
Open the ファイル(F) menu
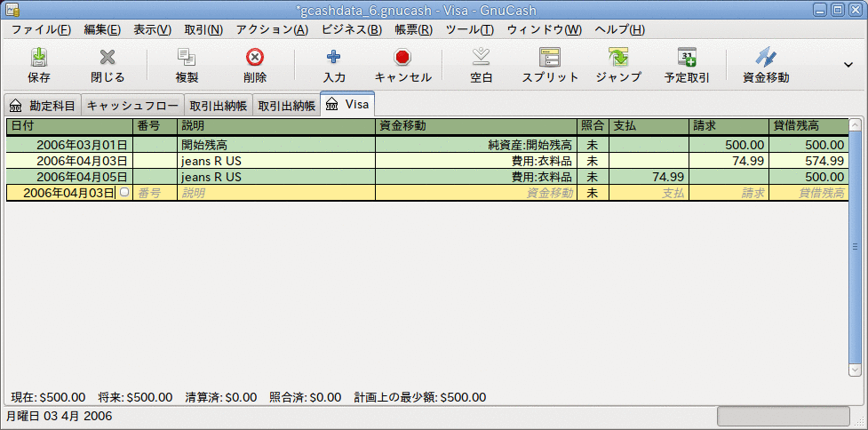42,30
